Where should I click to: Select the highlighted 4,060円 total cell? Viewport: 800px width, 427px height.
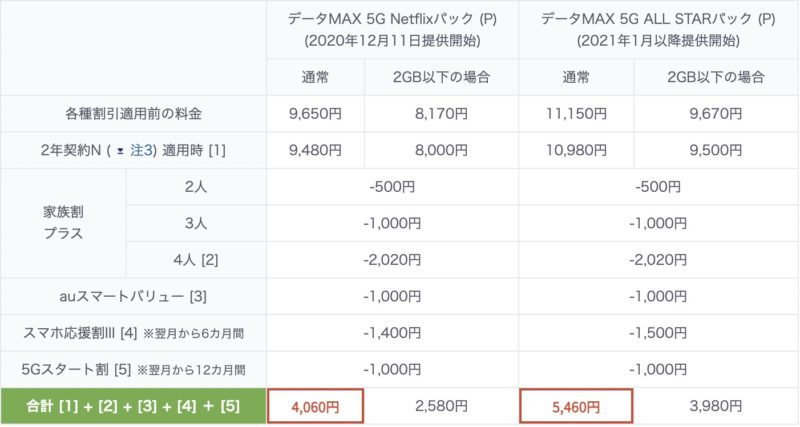315,407
